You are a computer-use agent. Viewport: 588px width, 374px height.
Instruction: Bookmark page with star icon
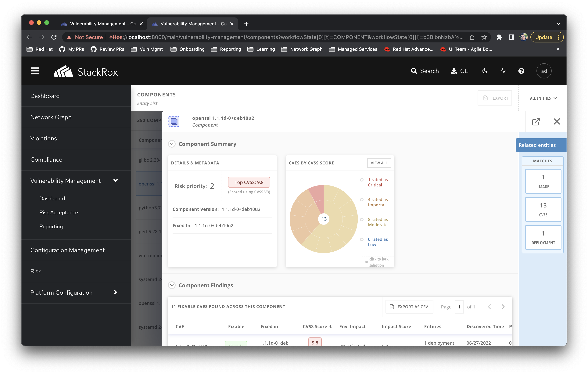tap(484, 37)
